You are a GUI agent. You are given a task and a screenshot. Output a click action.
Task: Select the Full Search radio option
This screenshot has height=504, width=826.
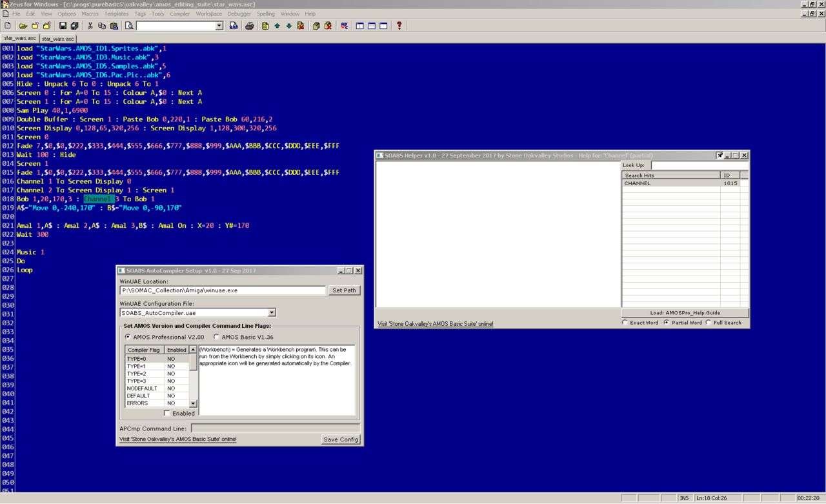pos(709,323)
